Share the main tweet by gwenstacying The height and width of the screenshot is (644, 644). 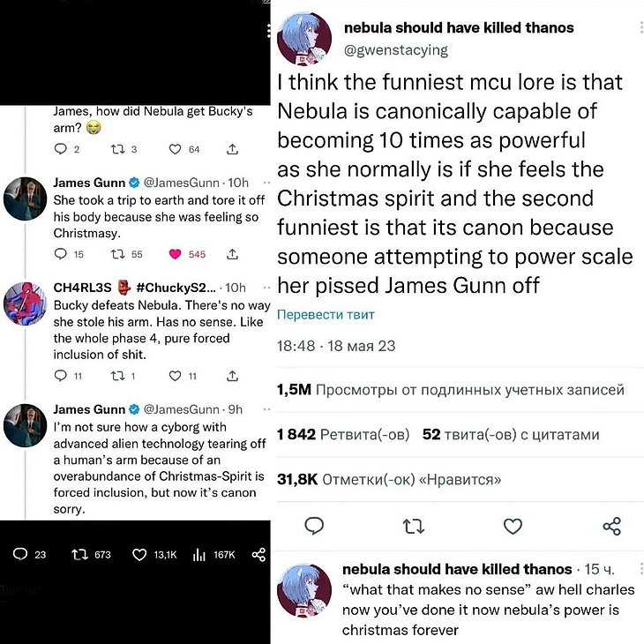(x=611, y=527)
